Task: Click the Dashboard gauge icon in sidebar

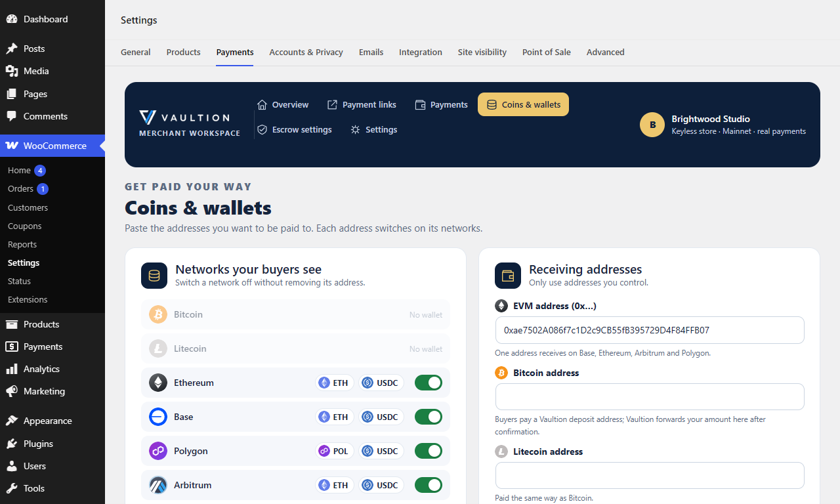Action: point(12,19)
